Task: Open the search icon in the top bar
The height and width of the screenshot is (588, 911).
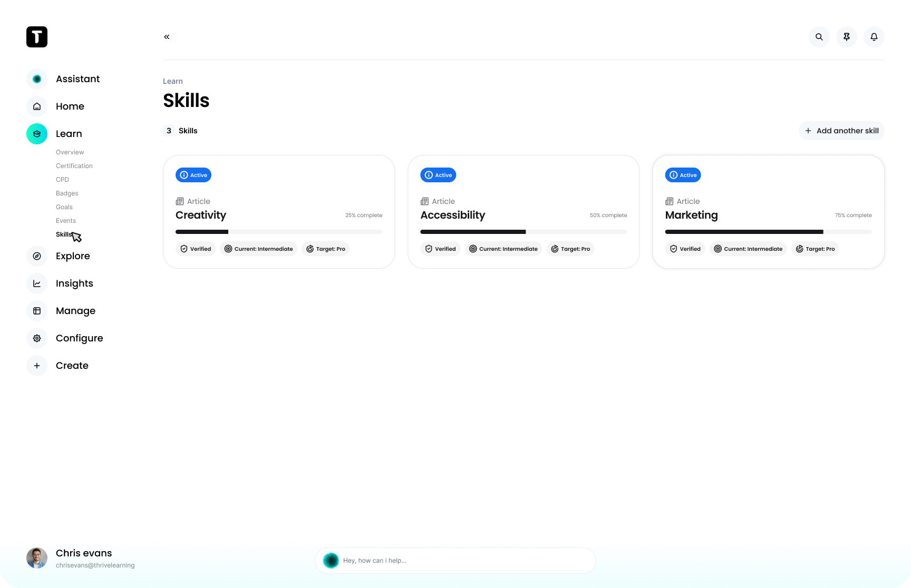Action: click(819, 37)
